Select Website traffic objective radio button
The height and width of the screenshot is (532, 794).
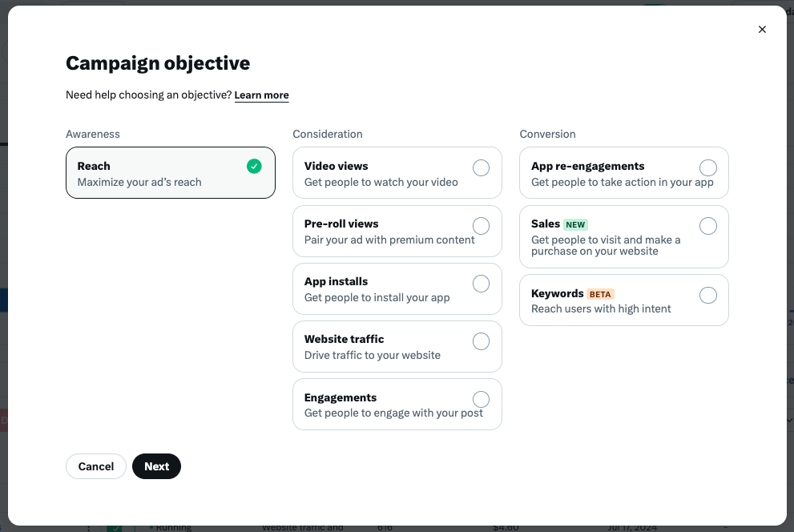point(481,341)
